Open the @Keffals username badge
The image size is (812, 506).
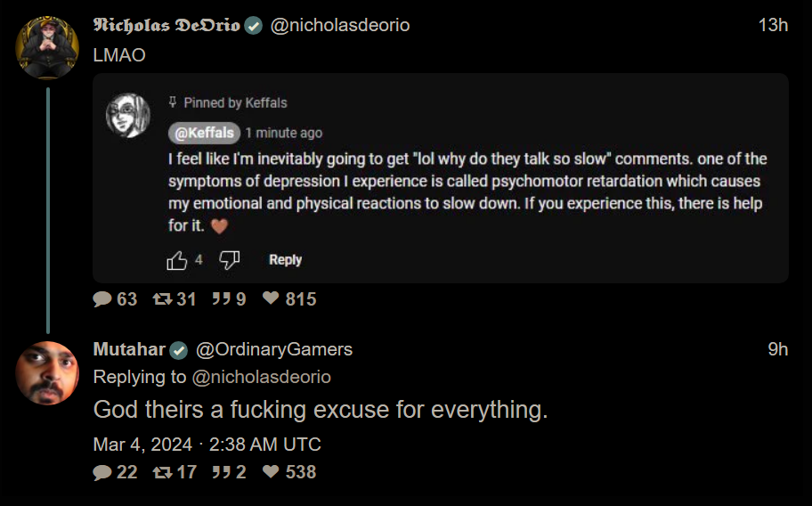coord(204,133)
